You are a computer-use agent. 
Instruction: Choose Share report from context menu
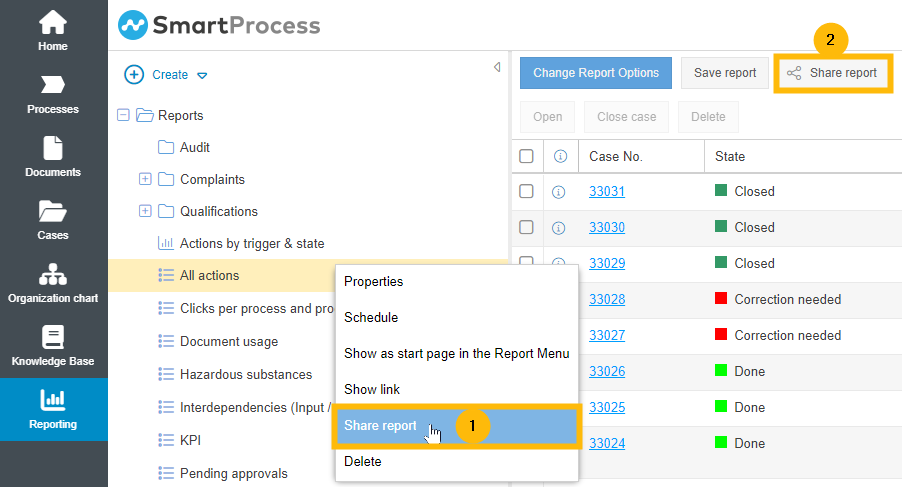(x=381, y=426)
